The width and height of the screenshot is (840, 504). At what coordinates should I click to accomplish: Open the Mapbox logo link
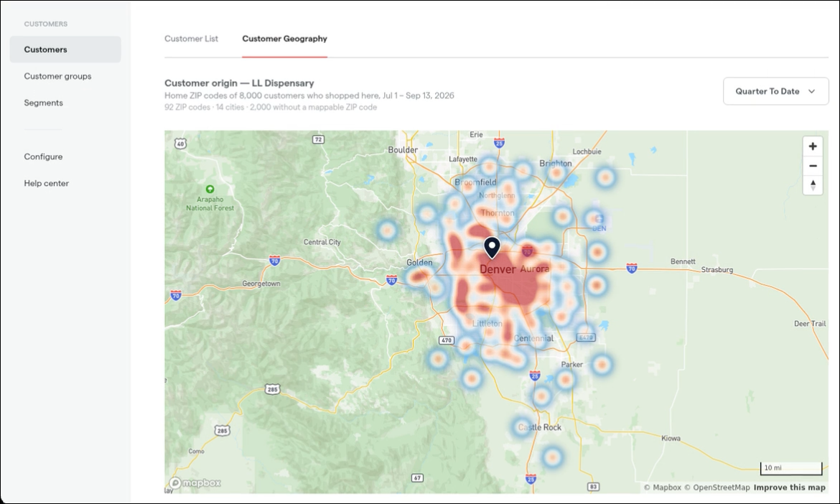tap(195, 482)
